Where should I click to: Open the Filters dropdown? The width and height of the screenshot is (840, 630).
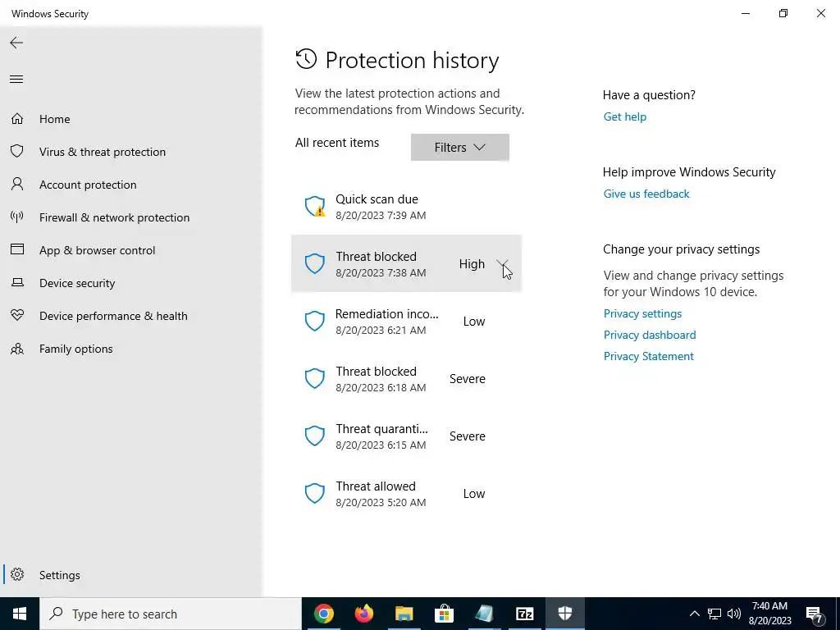(459, 147)
